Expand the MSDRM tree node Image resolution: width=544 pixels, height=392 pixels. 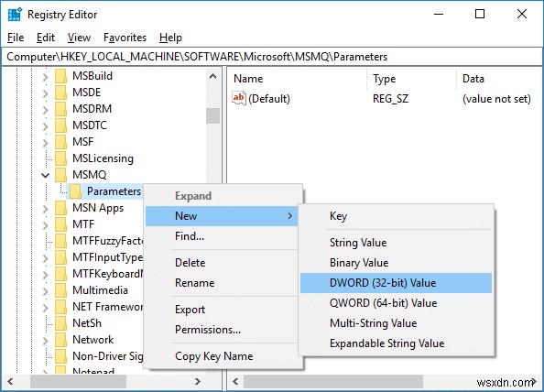click(46, 110)
